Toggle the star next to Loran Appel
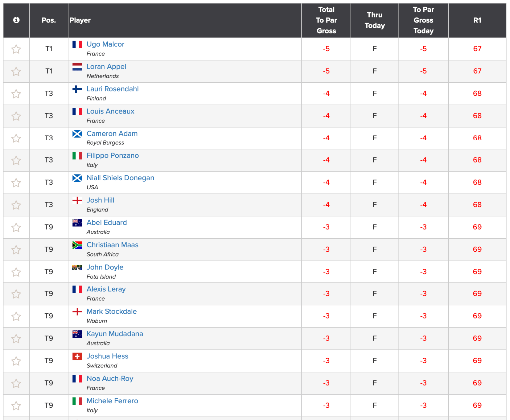 [16, 72]
